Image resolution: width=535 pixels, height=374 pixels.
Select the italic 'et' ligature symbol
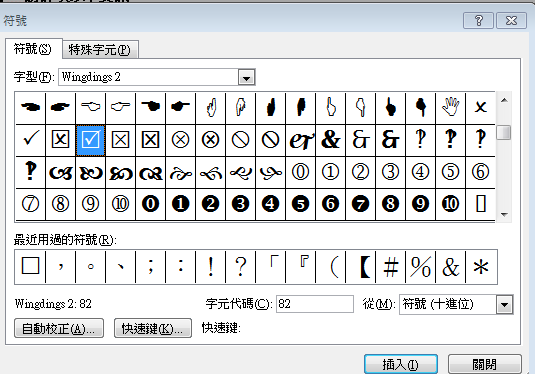(x=301, y=140)
